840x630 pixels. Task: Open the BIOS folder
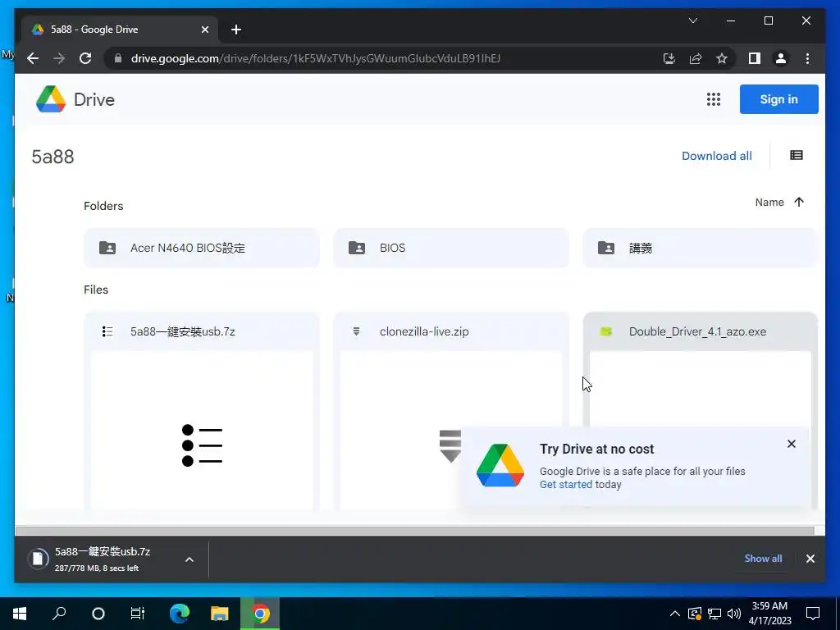451,248
